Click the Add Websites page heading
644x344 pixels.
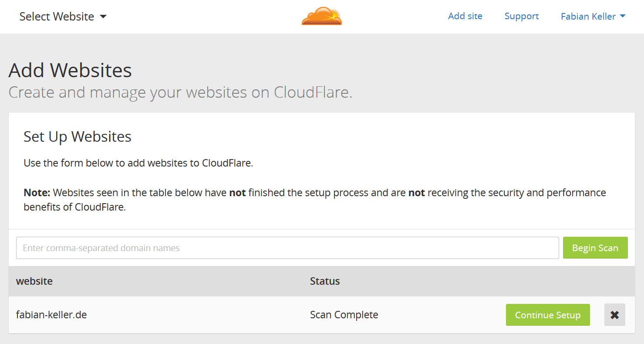(x=70, y=70)
